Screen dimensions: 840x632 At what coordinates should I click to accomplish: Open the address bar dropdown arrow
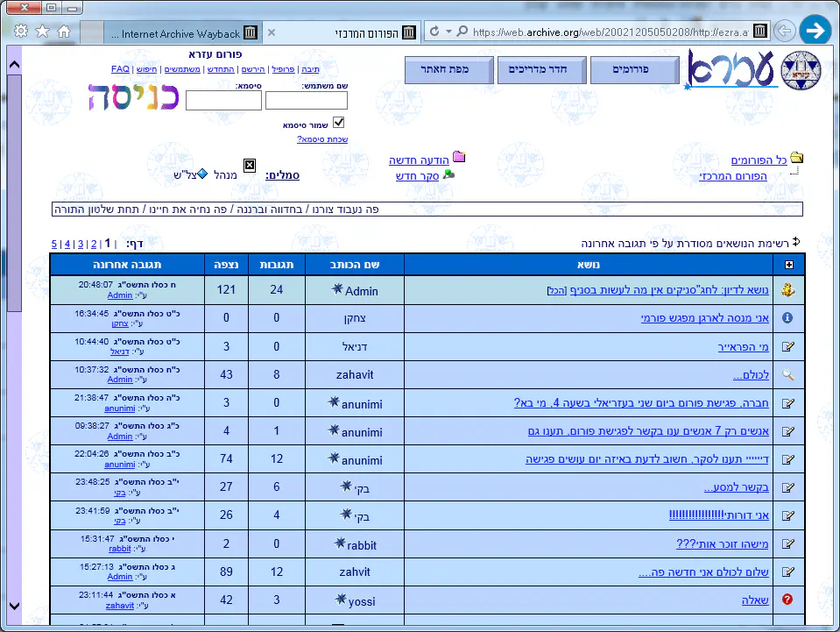(449, 32)
